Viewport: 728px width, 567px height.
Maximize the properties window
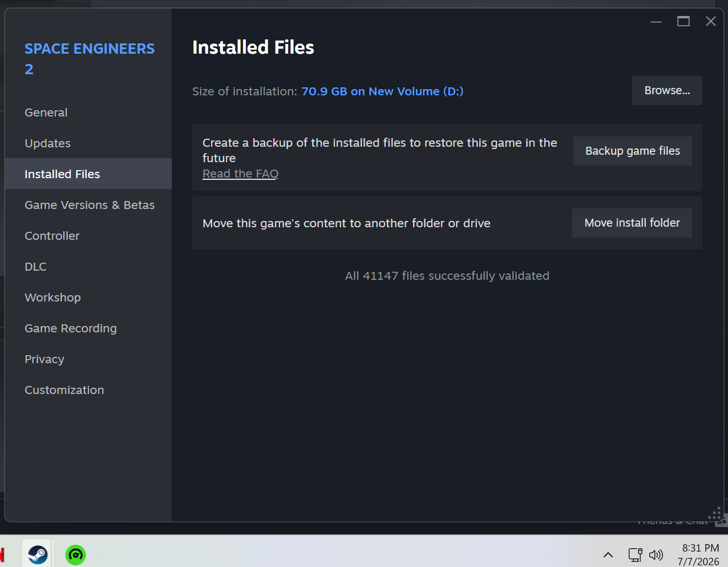coord(683,22)
